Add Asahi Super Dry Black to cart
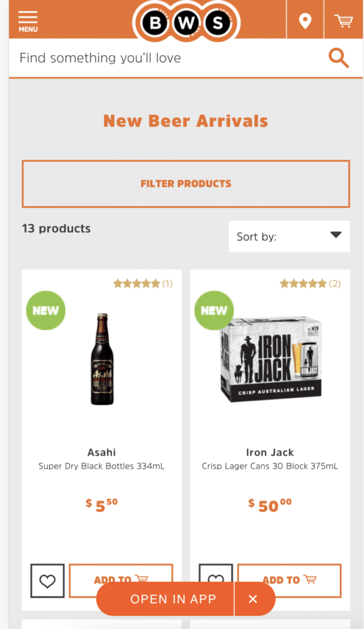This screenshot has width=364, height=629. coord(121,580)
